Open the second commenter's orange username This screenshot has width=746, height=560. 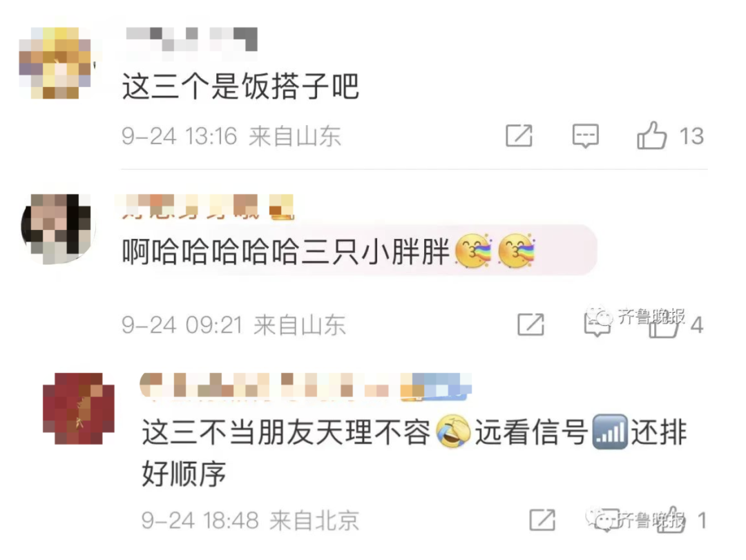(206, 207)
